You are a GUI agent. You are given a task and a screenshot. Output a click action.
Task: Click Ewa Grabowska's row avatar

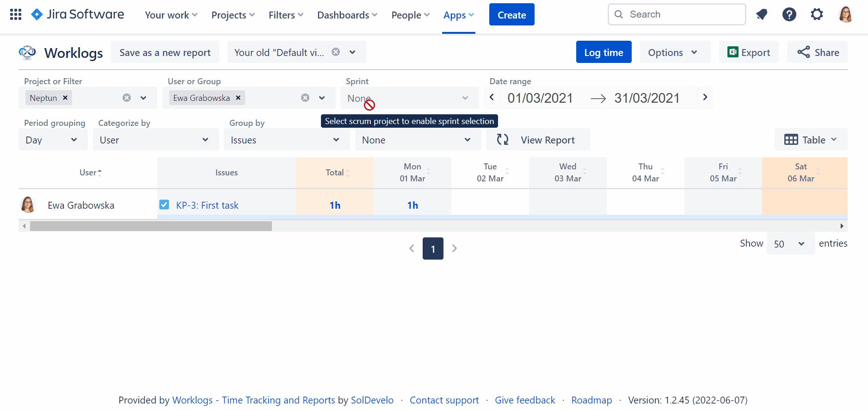[x=28, y=205]
